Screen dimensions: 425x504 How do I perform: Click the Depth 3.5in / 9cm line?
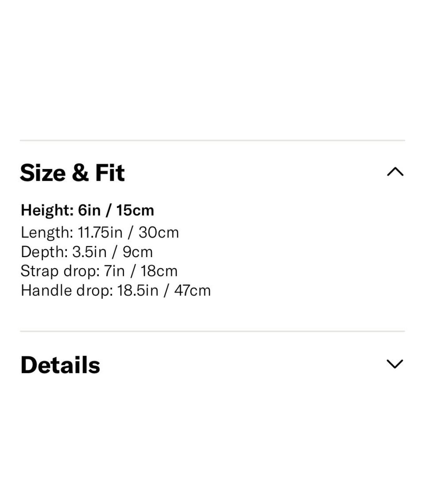87,252
